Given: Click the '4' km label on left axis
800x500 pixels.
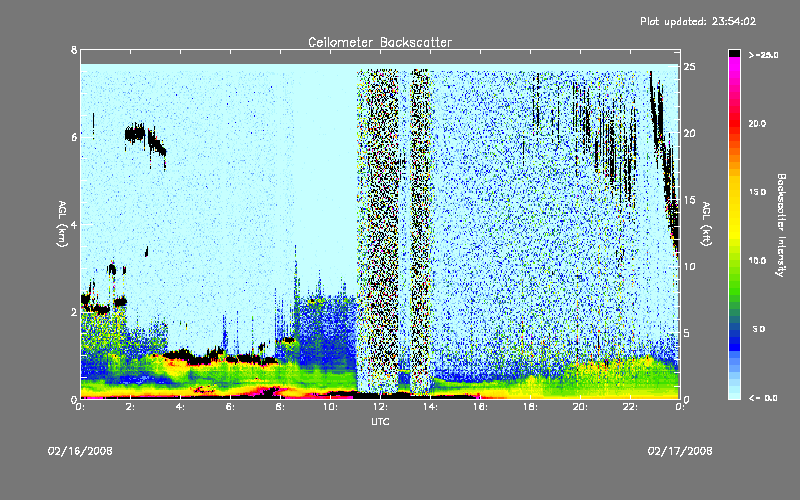Looking at the screenshot, I should 74,224.
